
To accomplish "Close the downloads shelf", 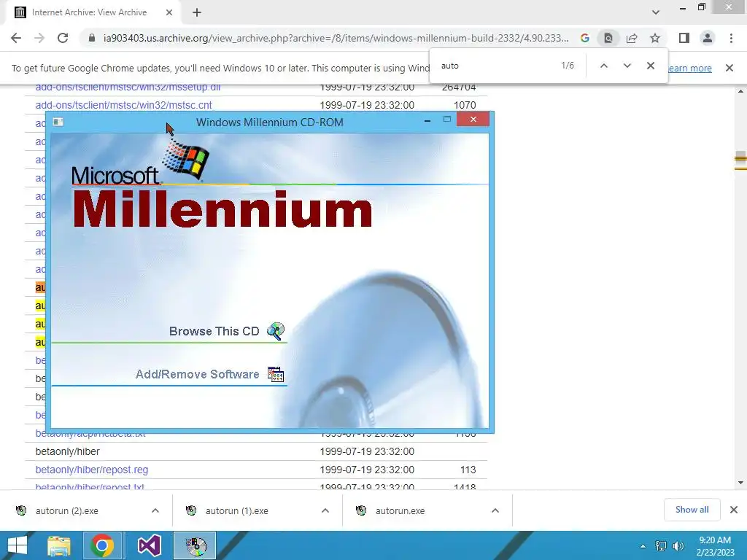I will 734,510.
